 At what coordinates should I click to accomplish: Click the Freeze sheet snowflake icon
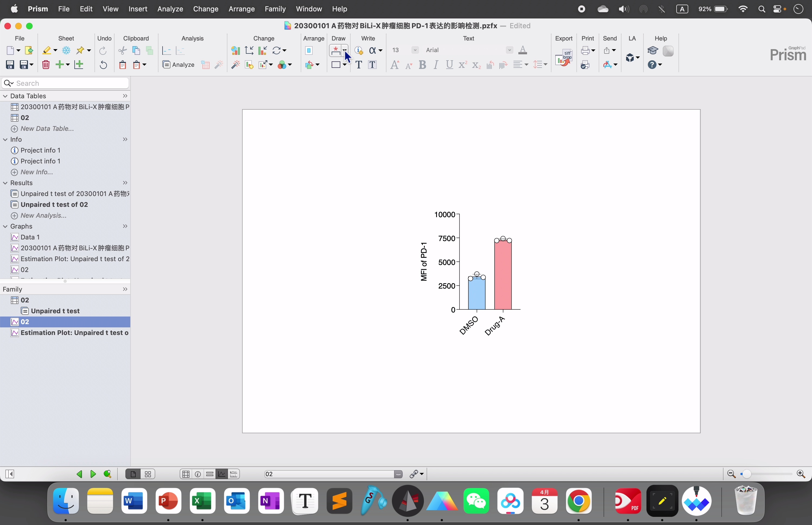(x=66, y=50)
